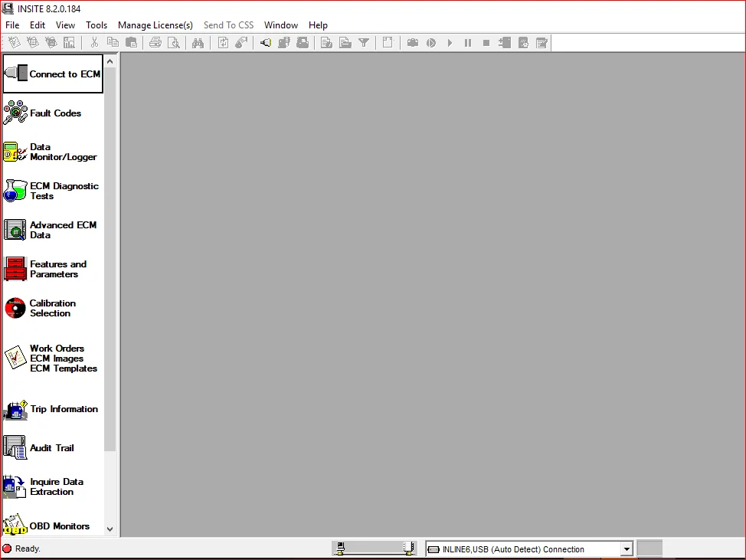Click the sidebar scroll up arrow
The height and width of the screenshot is (560, 746).
point(110,61)
